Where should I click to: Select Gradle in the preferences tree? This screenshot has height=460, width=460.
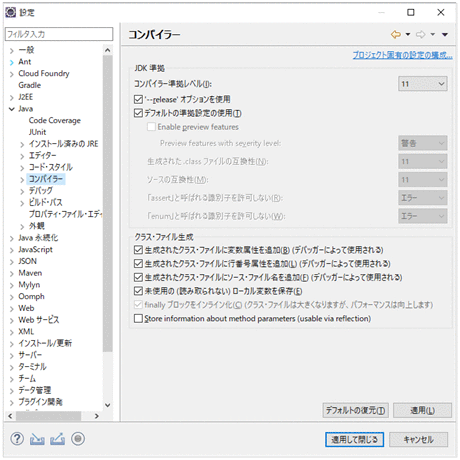pyautogui.click(x=29, y=85)
